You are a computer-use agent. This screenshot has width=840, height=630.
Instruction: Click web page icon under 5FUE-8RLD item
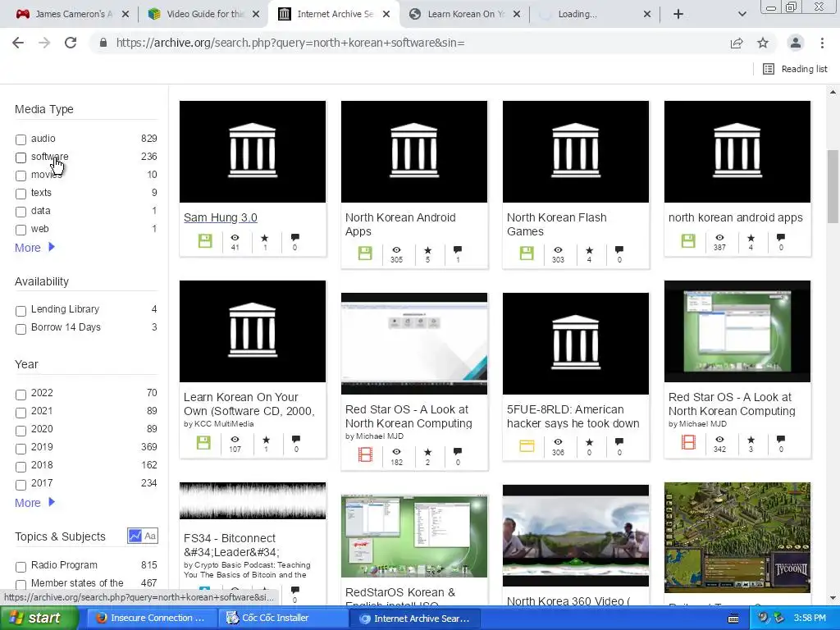point(527,445)
